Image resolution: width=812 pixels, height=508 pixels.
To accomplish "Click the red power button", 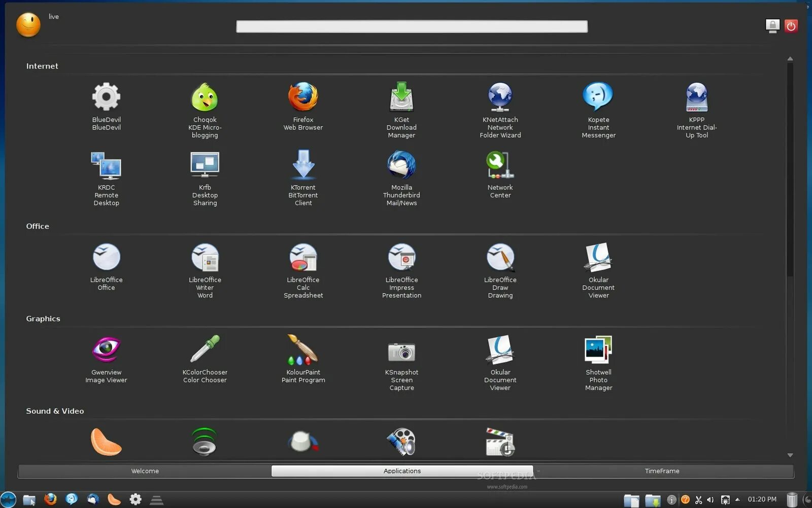I will pos(791,26).
